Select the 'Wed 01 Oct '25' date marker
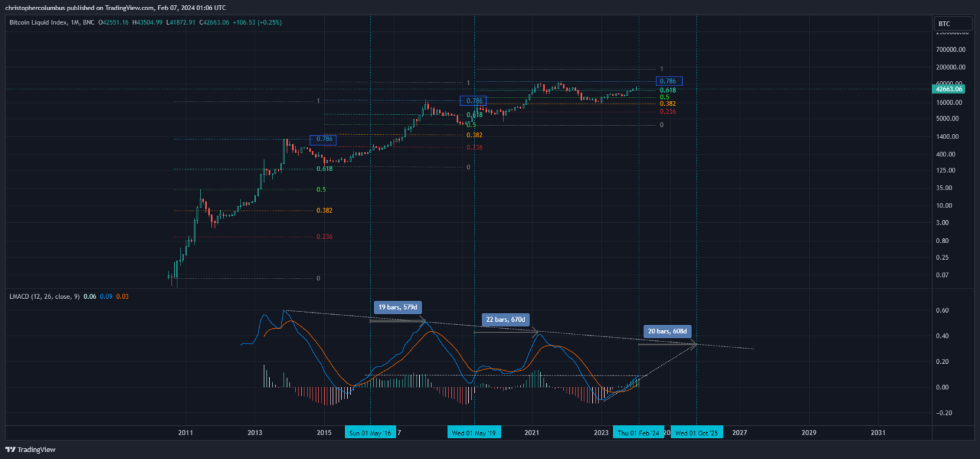 tap(696, 432)
